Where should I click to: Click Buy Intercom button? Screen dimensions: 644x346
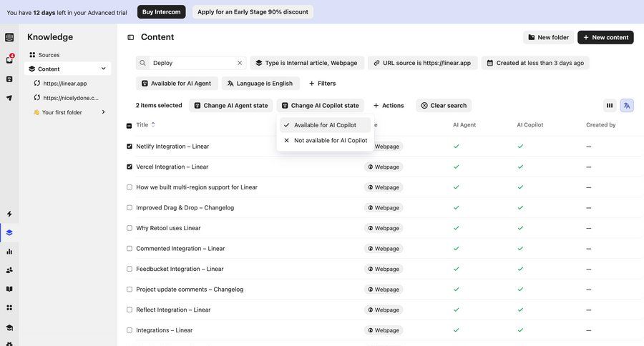tap(162, 12)
